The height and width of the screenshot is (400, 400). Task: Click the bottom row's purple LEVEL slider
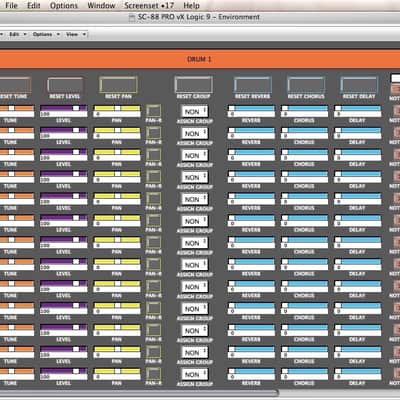pos(64,374)
